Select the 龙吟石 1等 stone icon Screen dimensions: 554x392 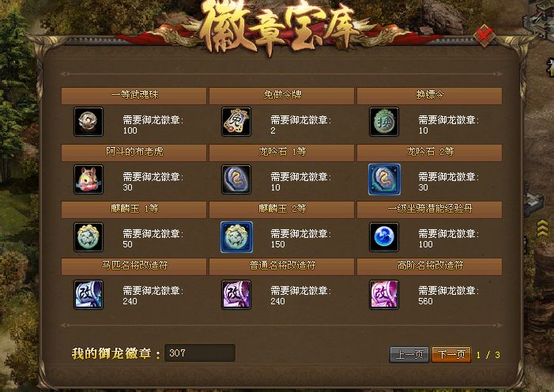click(x=236, y=179)
